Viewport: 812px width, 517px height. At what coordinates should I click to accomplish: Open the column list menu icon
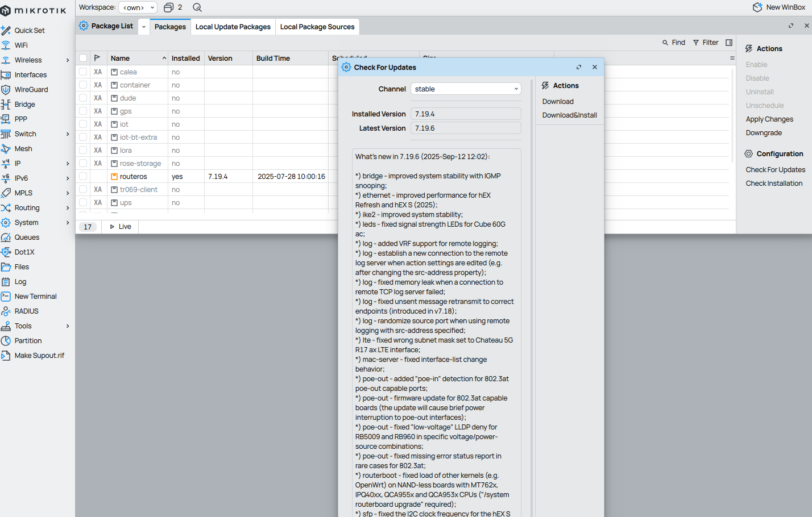[x=732, y=58]
